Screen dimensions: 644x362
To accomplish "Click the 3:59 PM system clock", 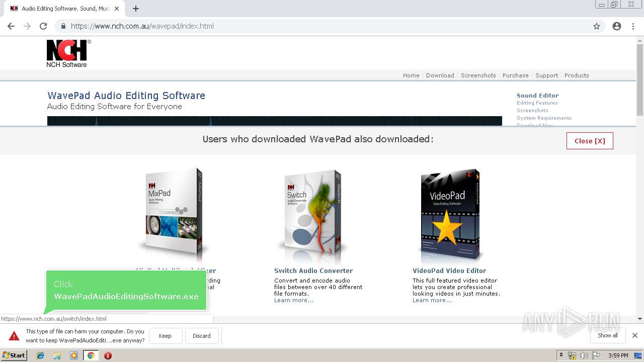I will coord(618,355).
